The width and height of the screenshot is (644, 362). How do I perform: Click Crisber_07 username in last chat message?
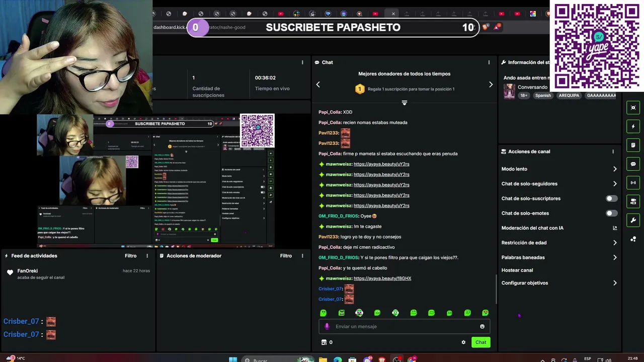click(330, 299)
